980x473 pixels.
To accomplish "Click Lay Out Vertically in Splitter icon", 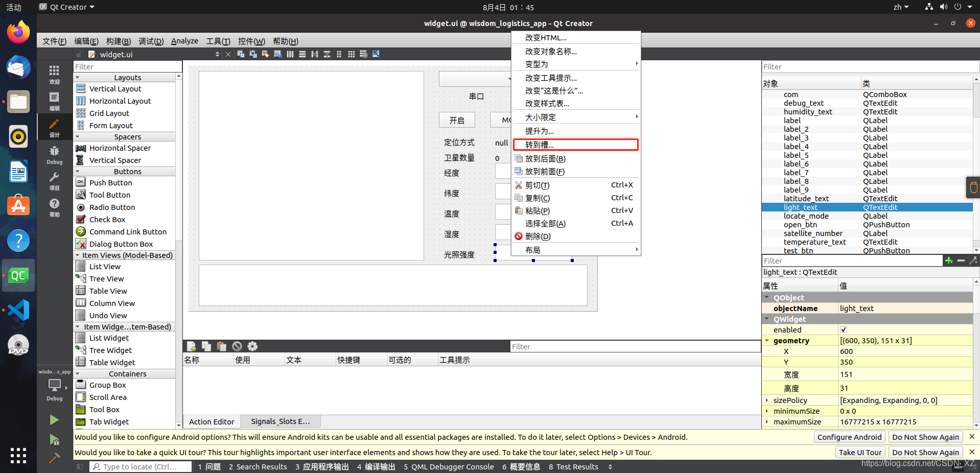I will click(x=327, y=54).
